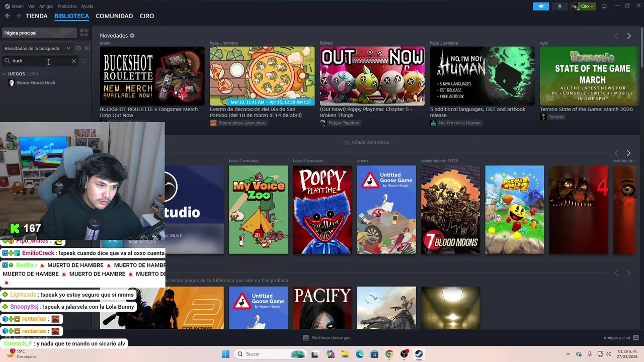Open Novedades settings gear
Image resolution: width=644 pixels, height=362 pixels.
point(132,36)
